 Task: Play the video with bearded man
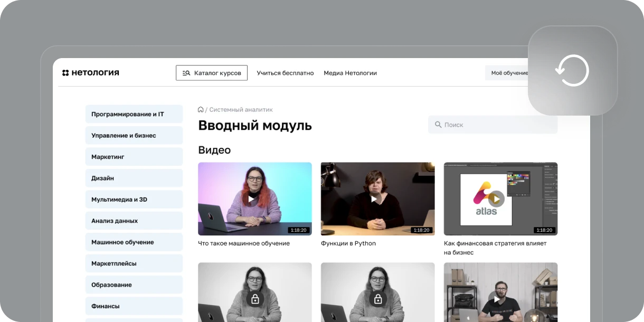coord(496,299)
